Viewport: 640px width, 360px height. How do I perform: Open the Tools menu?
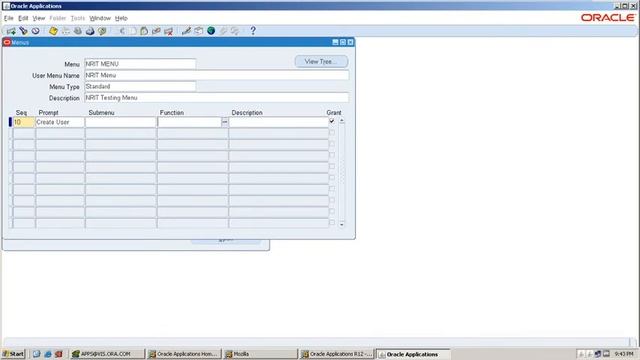click(78, 18)
